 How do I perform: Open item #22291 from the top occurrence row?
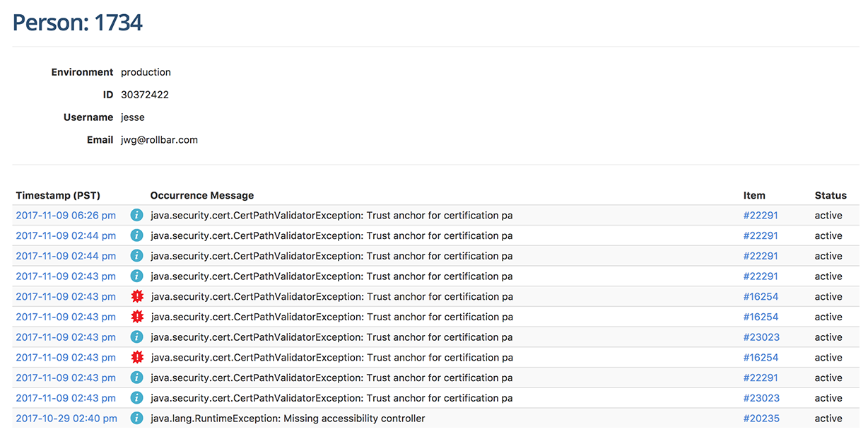pos(761,215)
